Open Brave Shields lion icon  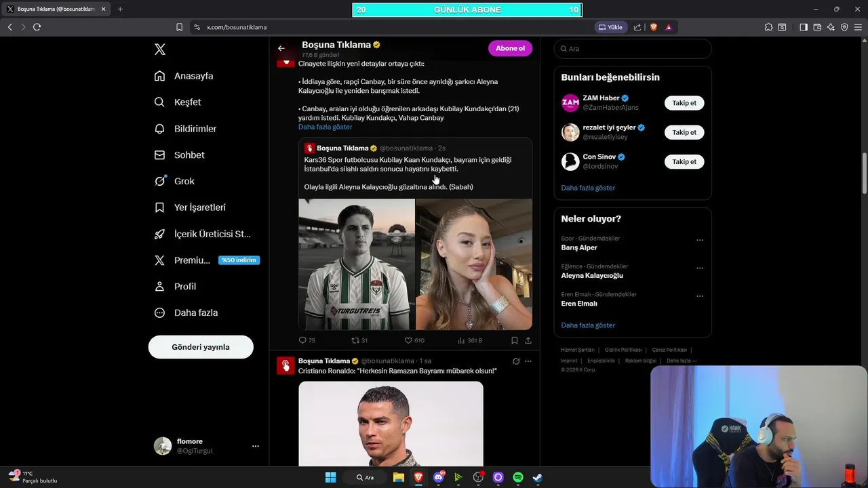654,27
